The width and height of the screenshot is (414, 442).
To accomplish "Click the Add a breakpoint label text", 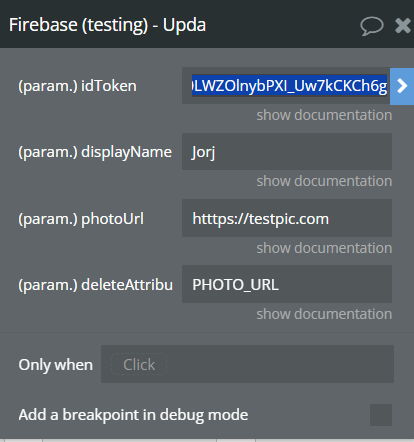I will coord(133,415).
